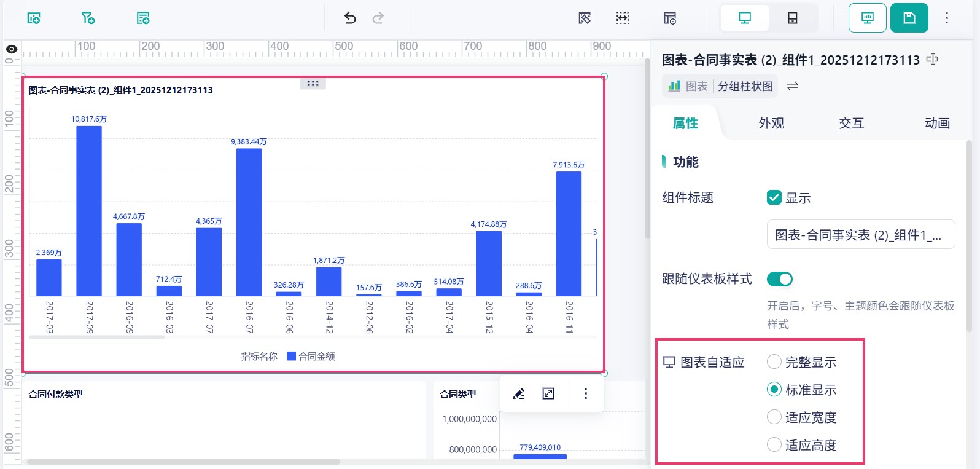Choose the 适应宽度 radio option
The height and width of the screenshot is (469, 980).
click(x=774, y=417)
